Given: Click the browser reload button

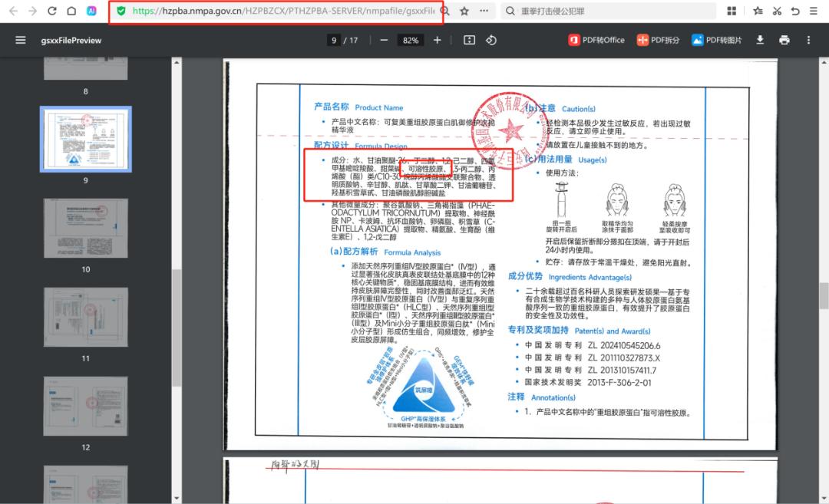Looking at the screenshot, I should 52,12.
